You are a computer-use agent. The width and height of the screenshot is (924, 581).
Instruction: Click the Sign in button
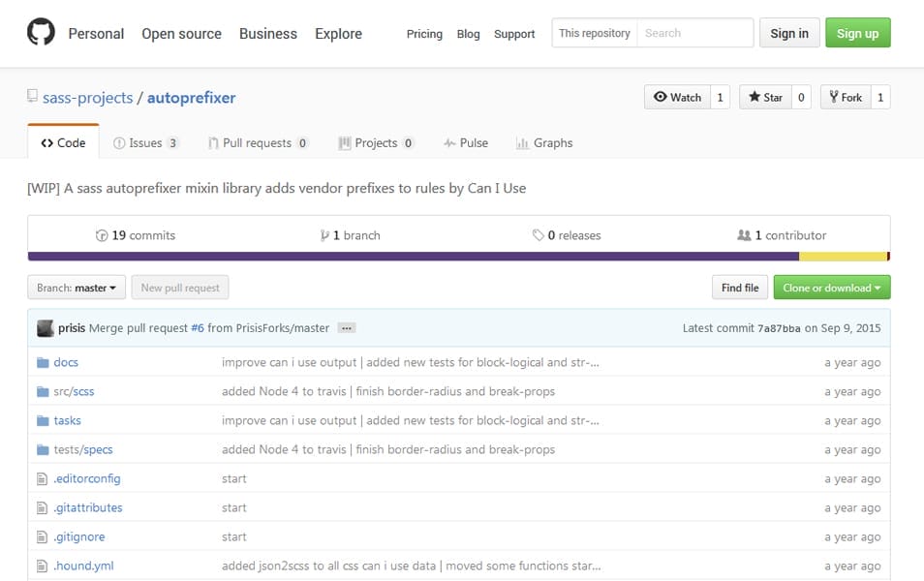[789, 33]
